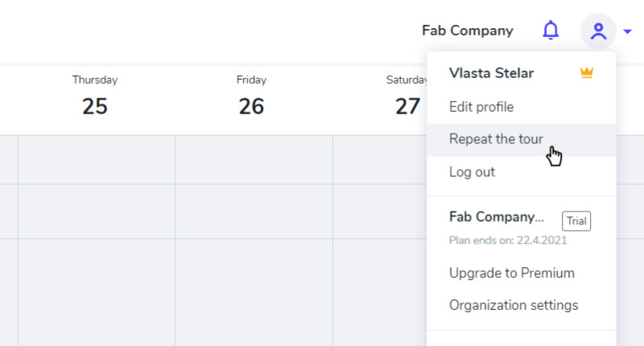Select Friday 26 column header
This screenshot has width=644, height=346.
(x=251, y=97)
